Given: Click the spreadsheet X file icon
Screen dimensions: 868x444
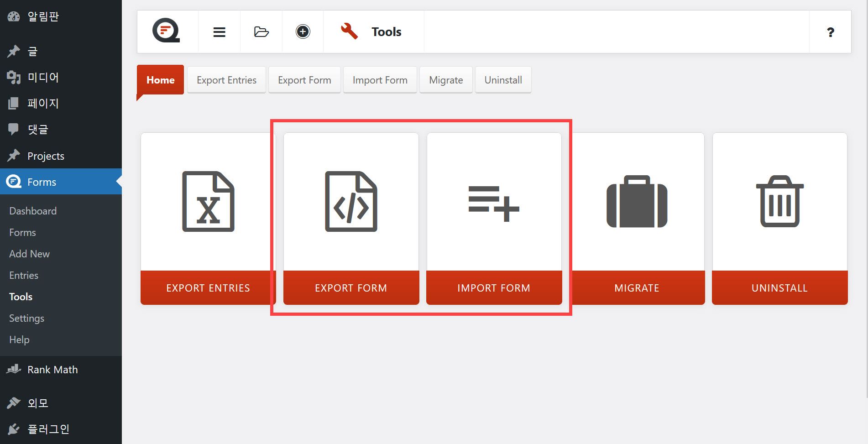Looking at the screenshot, I should (x=208, y=201).
